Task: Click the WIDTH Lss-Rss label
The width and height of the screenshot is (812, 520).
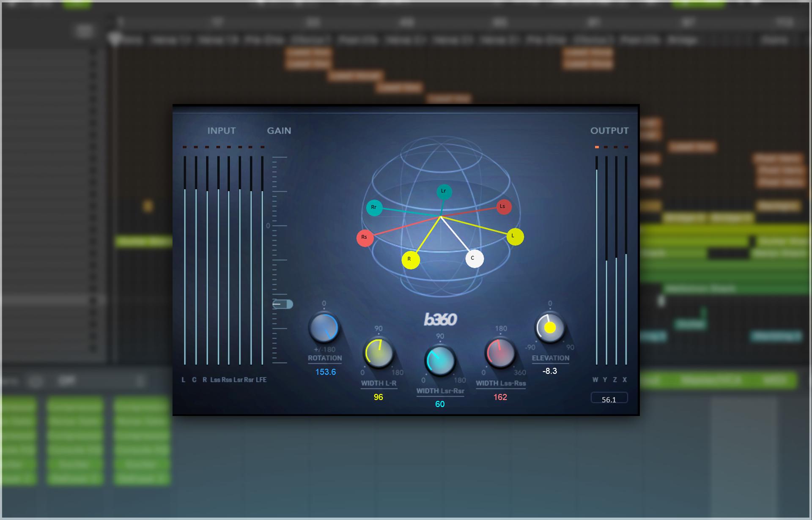Action: (x=501, y=383)
